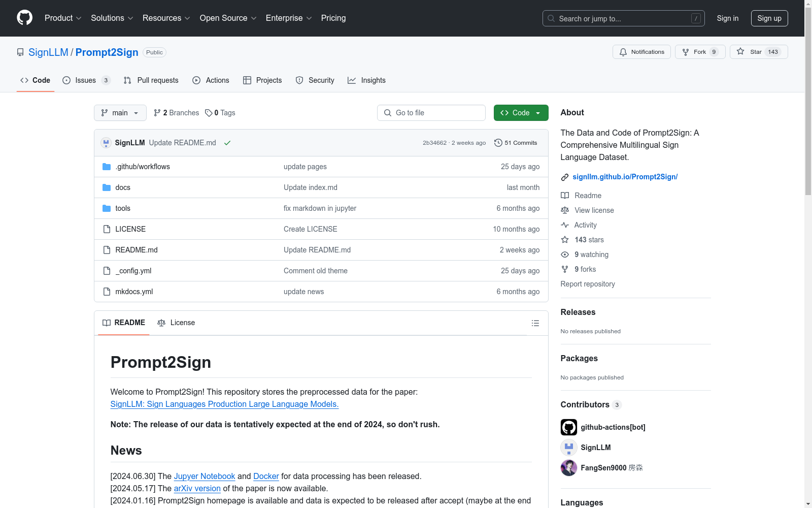
Task: Fork the repository
Action: click(x=700, y=52)
